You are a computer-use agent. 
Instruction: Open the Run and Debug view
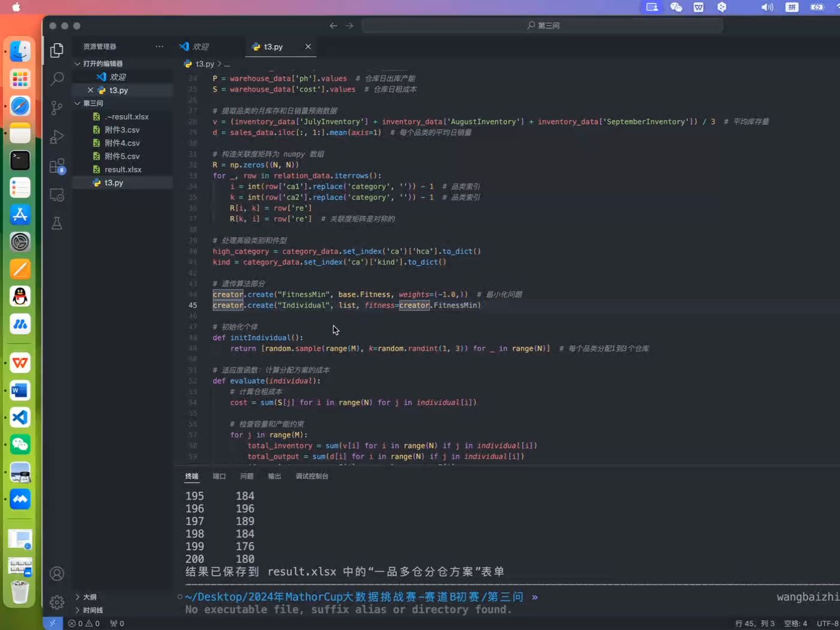tap(57, 137)
